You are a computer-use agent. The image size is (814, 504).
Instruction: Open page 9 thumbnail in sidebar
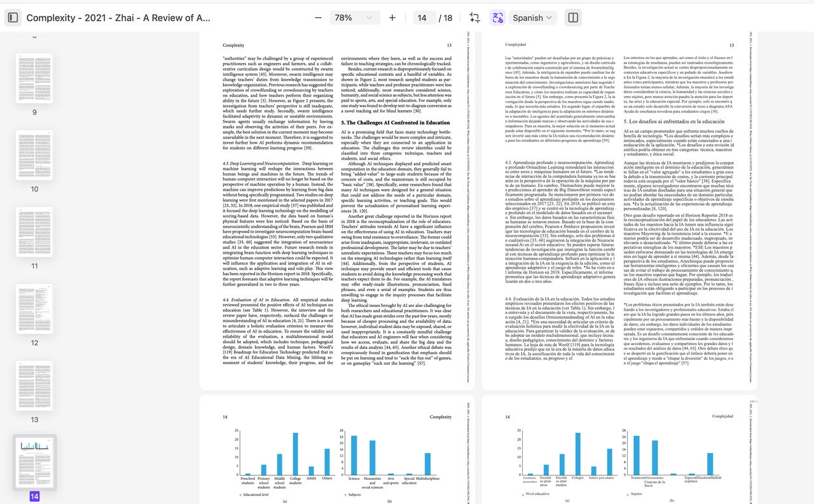(x=34, y=79)
